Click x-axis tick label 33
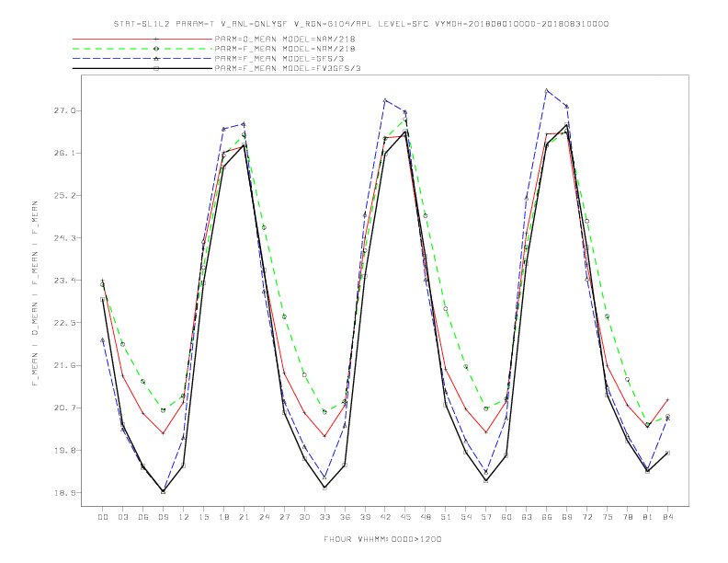 pyautogui.click(x=324, y=517)
